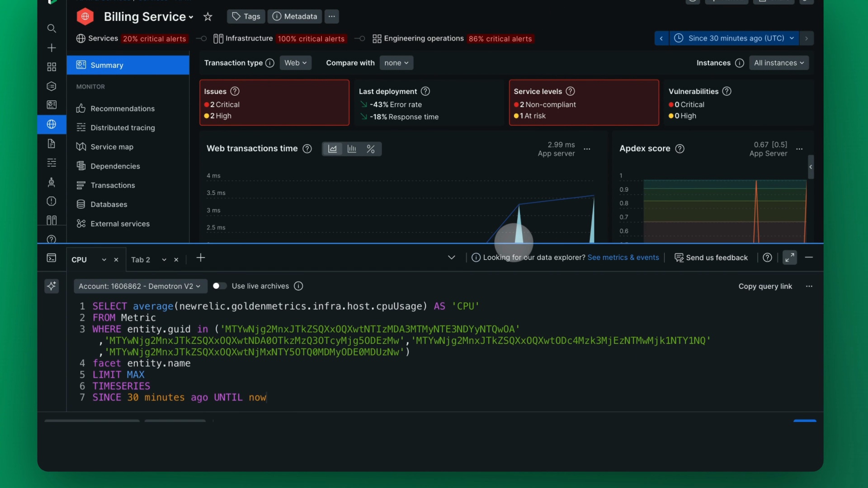The width and height of the screenshot is (868, 488).
Task: Open help for Service levels
Action: (x=571, y=91)
